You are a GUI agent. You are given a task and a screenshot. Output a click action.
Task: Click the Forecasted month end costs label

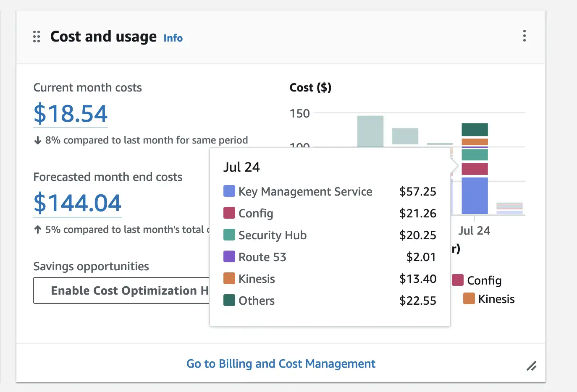[x=108, y=177]
